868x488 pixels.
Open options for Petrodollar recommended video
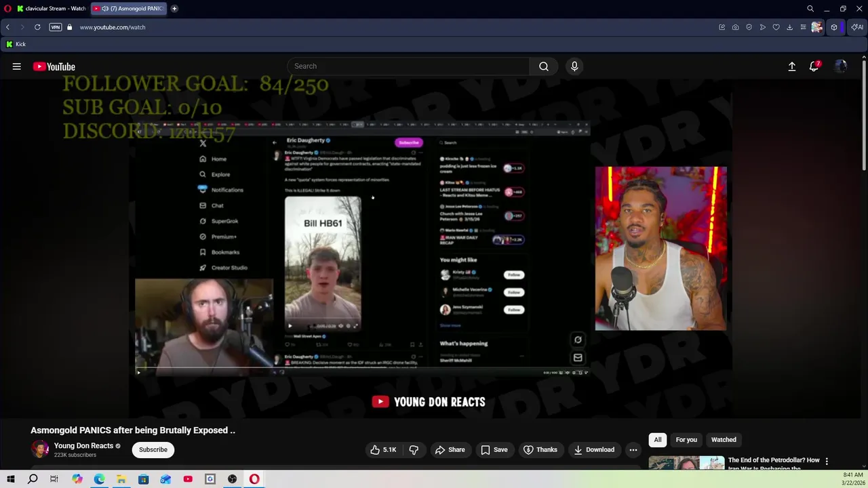826,462
